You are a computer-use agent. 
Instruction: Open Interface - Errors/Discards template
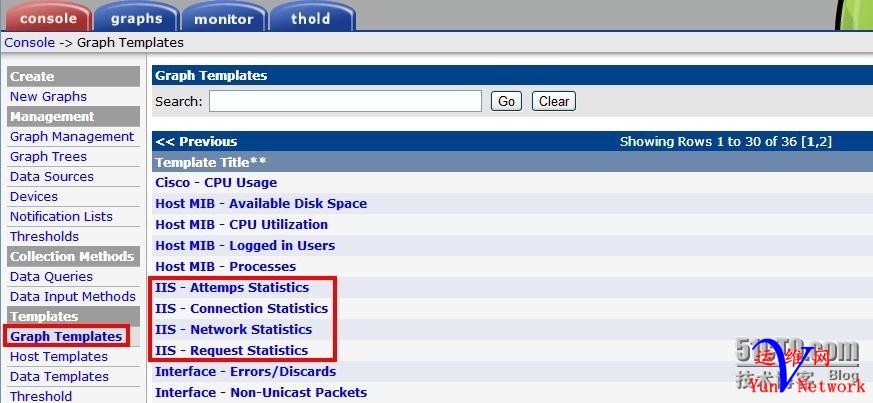tap(246, 371)
